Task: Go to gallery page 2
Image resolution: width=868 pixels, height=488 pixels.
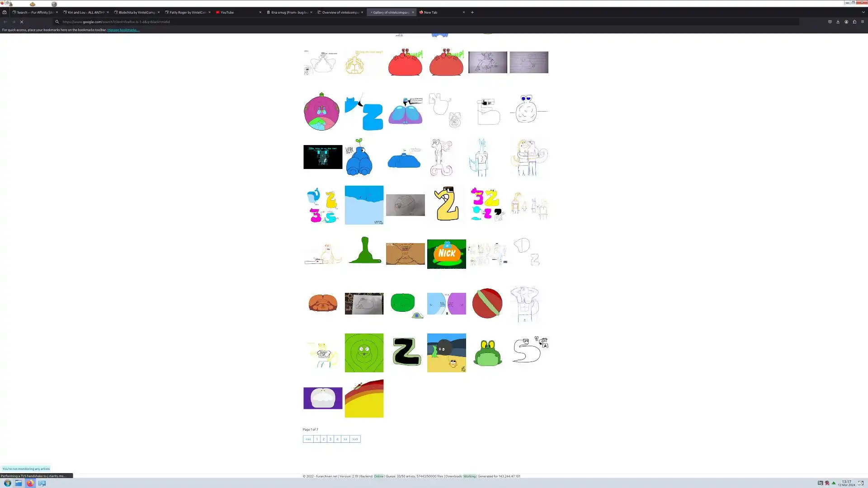Action: click(x=324, y=439)
